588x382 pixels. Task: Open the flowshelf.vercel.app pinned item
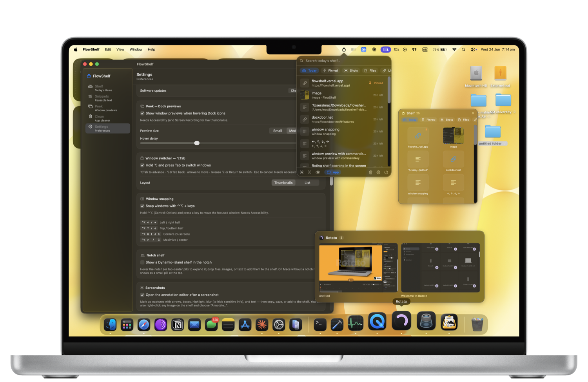point(343,83)
